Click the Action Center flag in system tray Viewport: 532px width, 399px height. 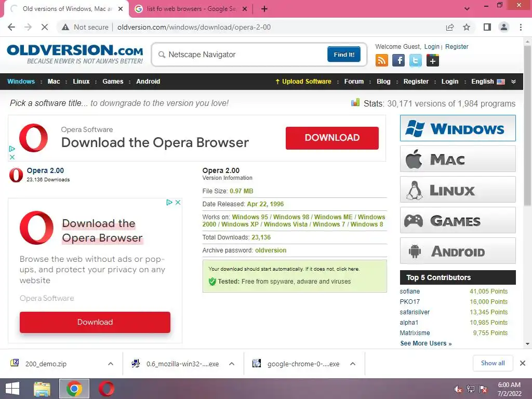click(483, 389)
